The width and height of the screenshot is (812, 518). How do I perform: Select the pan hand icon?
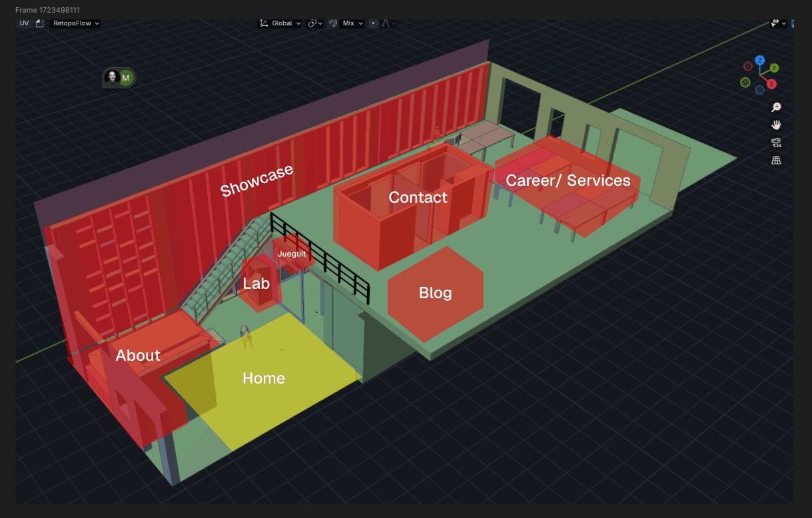click(776, 125)
